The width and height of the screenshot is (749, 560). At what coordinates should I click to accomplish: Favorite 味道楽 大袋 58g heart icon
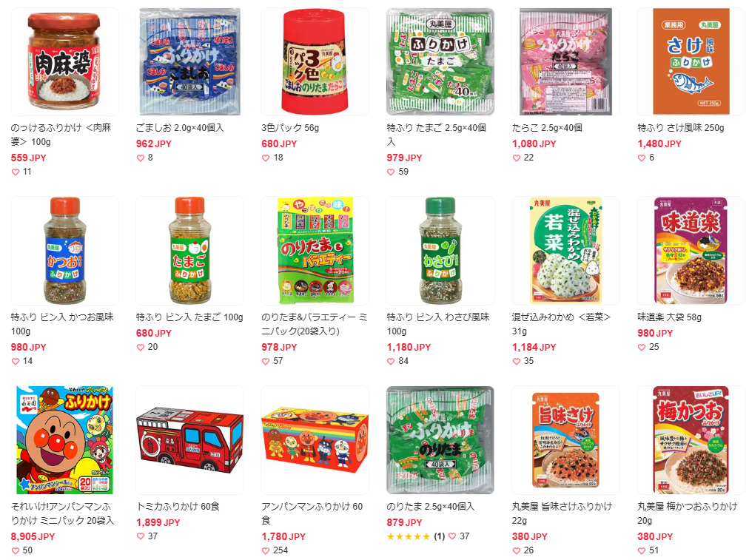pyautogui.click(x=642, y=348)
